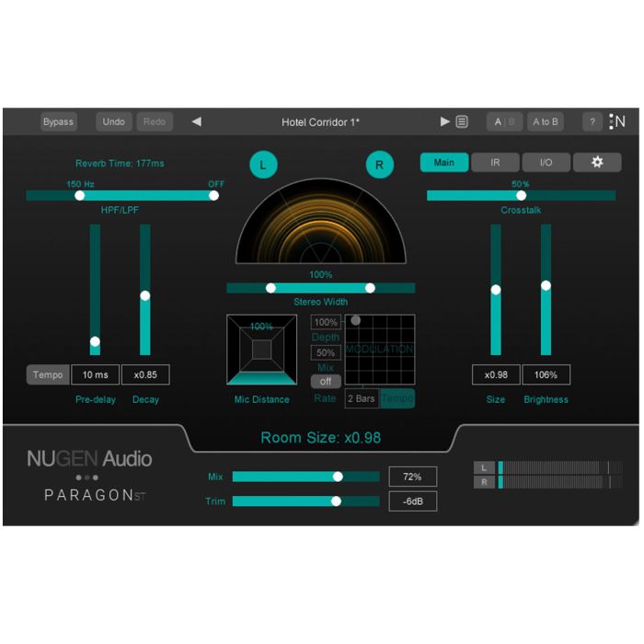Go to next preset arrow
Image resolution: width=644 pixels, height=644 pixels.
(x=444, y=121)
